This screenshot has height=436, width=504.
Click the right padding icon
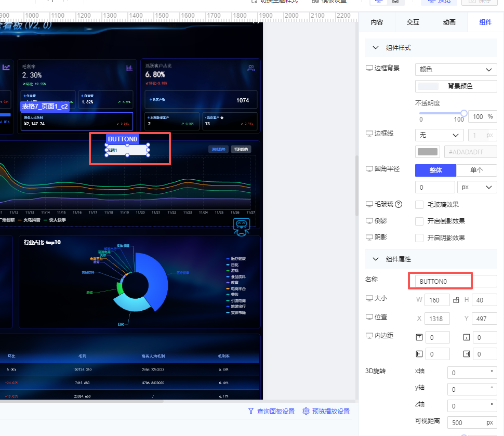click(467, 354)
